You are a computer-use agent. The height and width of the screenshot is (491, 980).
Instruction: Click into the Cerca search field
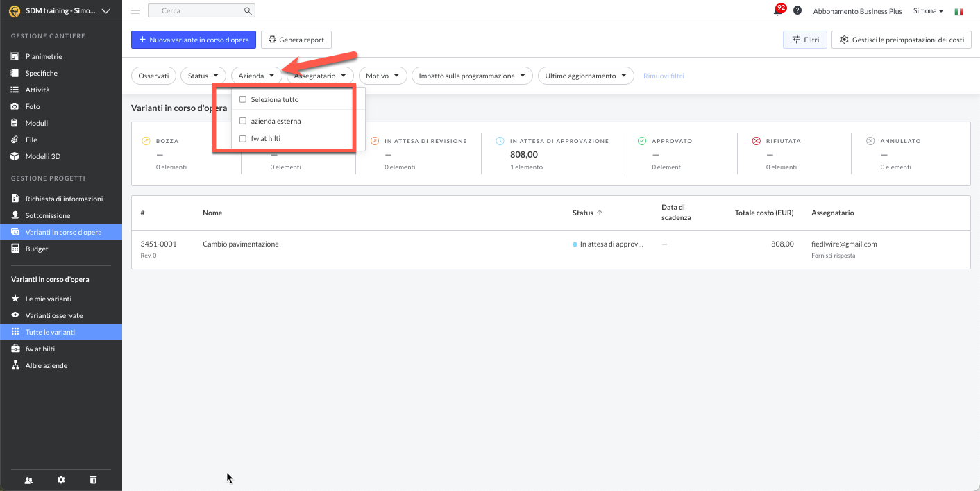[x=198, y=11]
